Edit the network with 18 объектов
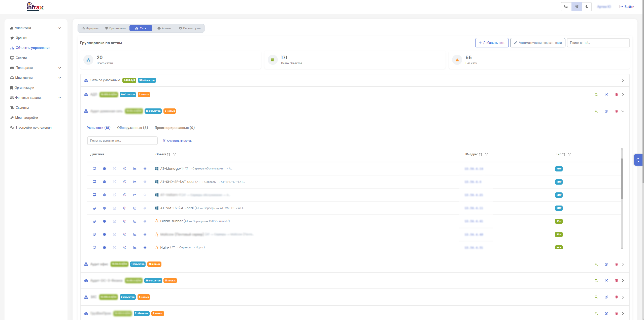This screenshot has width=644, height=320. (x=606, y=111)
